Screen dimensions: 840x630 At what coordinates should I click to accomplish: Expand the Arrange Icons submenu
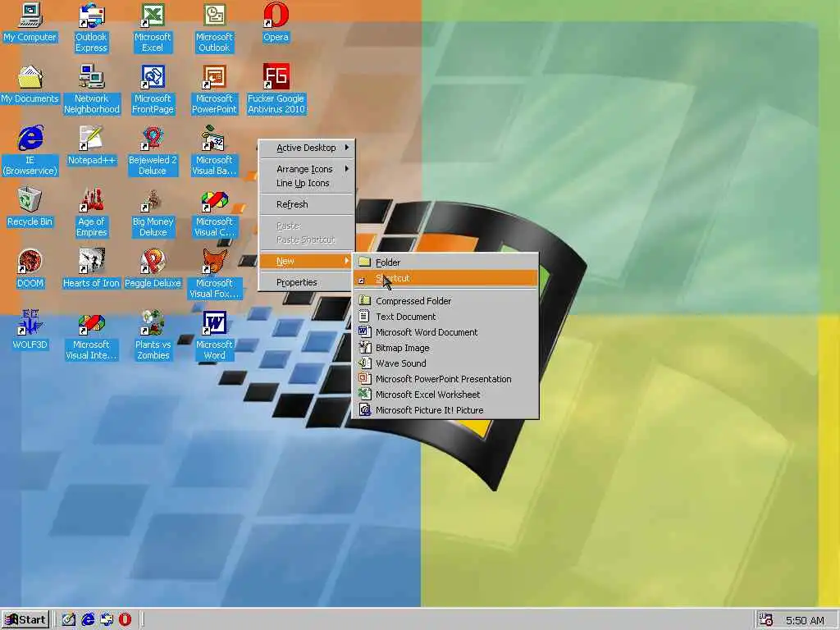coord(307,169)
